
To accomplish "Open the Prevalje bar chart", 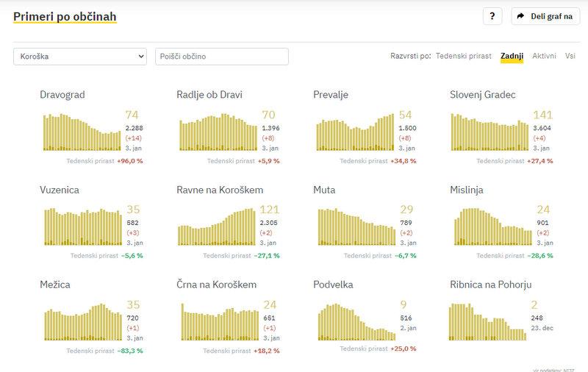I will tap(354, 132).
